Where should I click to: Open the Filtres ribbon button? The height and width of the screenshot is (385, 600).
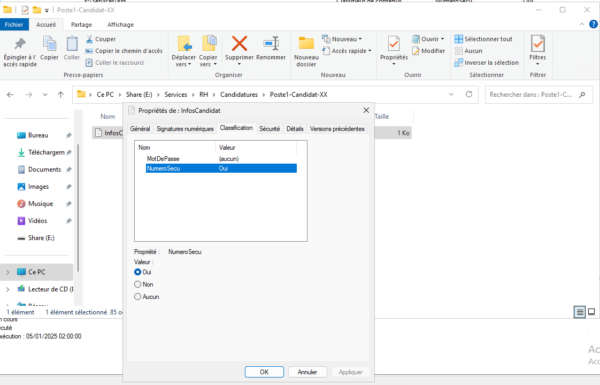click(x=538, y=50)
